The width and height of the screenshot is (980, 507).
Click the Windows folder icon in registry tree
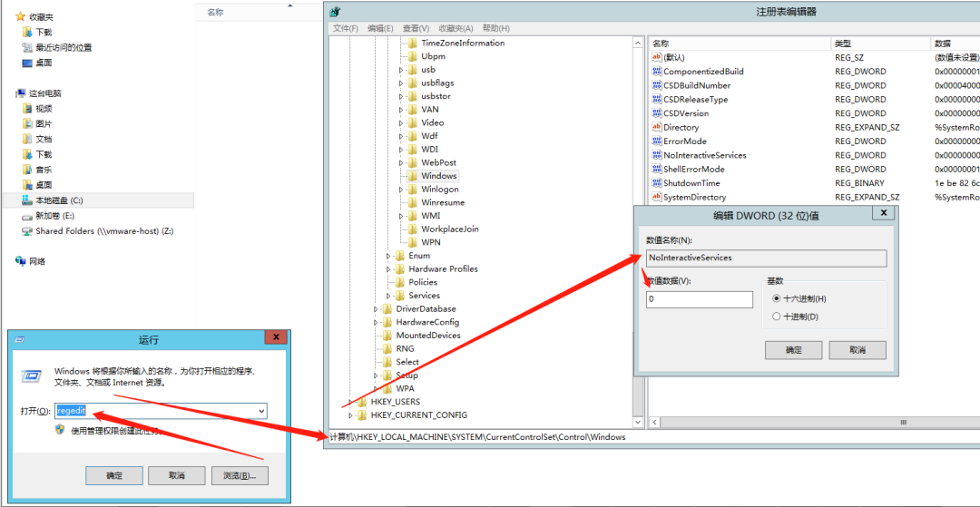(x=413, y=176)
